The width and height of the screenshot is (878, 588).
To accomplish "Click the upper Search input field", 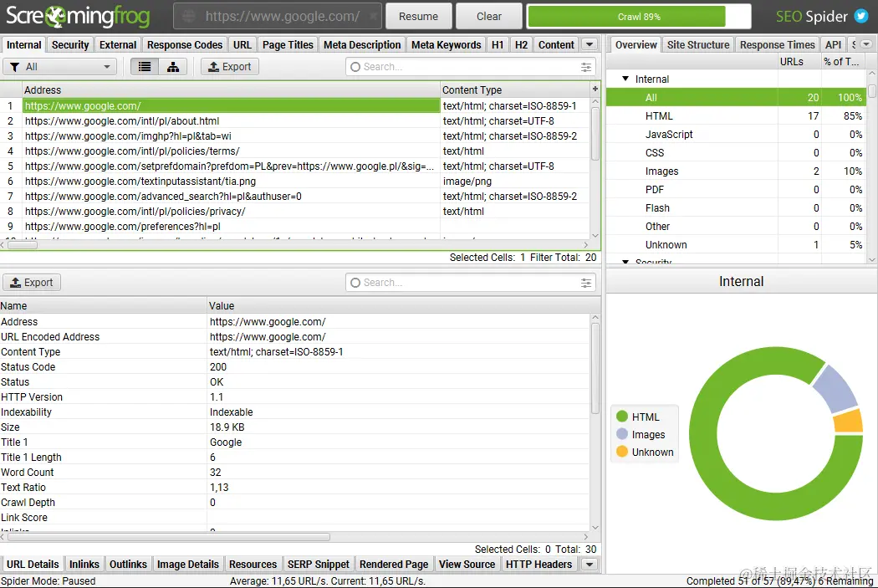I will click(x=470, y=67).
